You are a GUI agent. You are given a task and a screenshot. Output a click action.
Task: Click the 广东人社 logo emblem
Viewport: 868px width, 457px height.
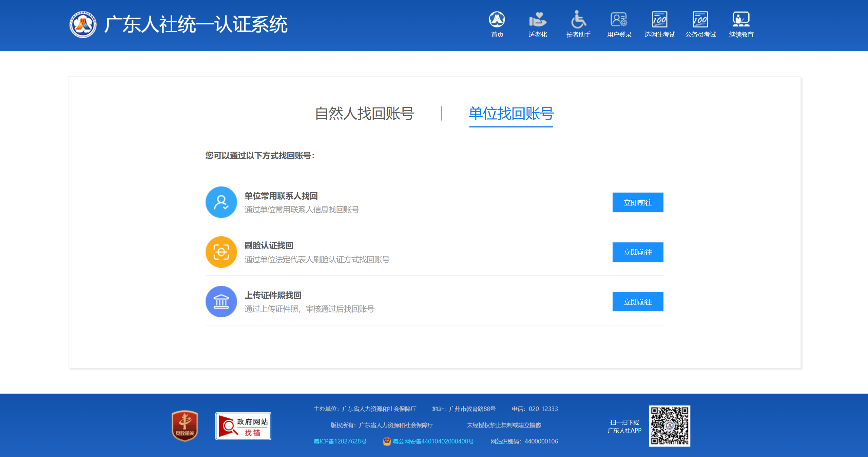[83, 24]
